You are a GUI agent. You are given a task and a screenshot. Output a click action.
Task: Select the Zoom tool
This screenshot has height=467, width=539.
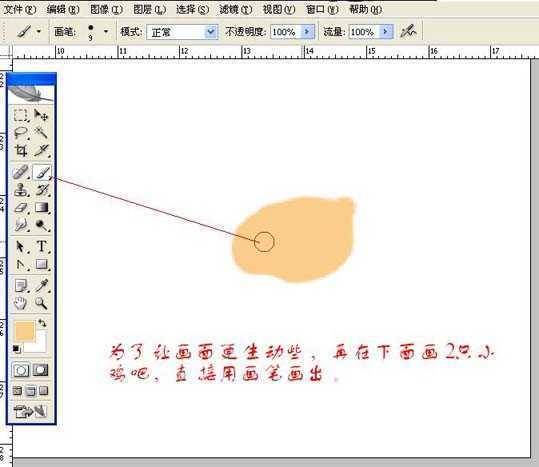(x=41, y=303)
